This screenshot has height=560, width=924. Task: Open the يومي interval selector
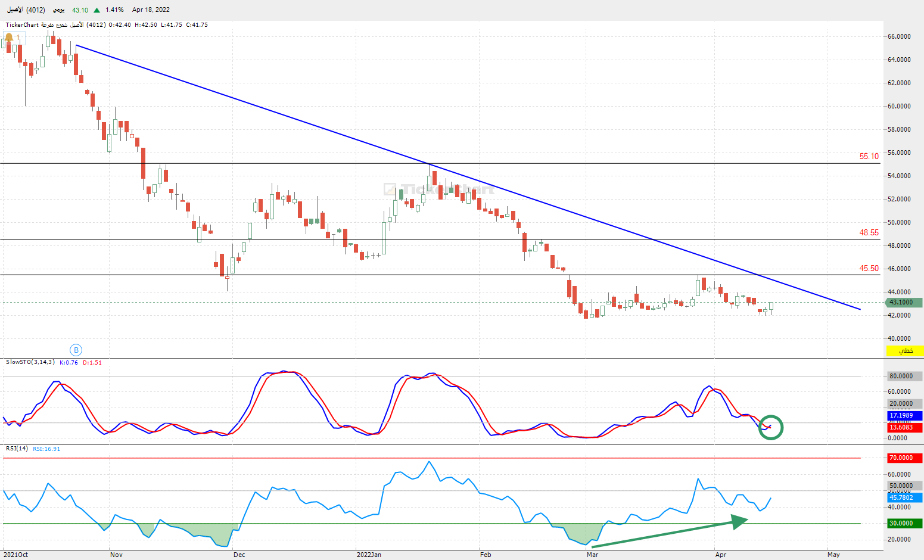pyautogui.click(x=58, y=10)
